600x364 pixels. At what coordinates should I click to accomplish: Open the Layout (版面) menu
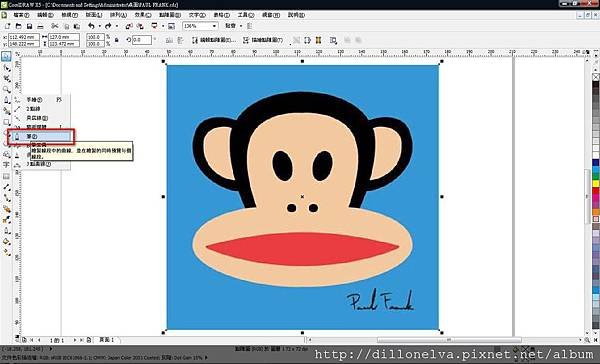tap(94, 15)
